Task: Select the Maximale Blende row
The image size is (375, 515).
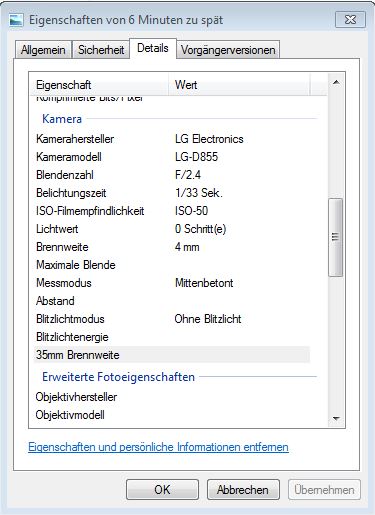Action: (172, 265)
